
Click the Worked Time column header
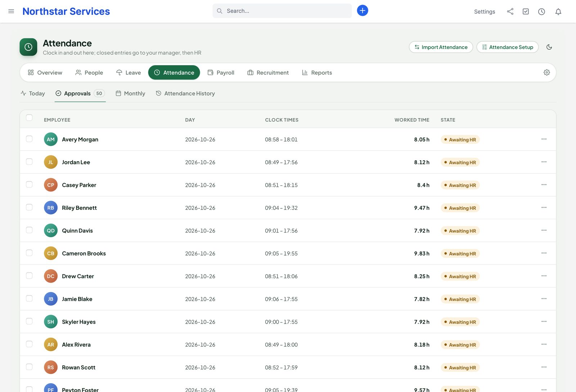pyautogui.click(x=412, y=120)
